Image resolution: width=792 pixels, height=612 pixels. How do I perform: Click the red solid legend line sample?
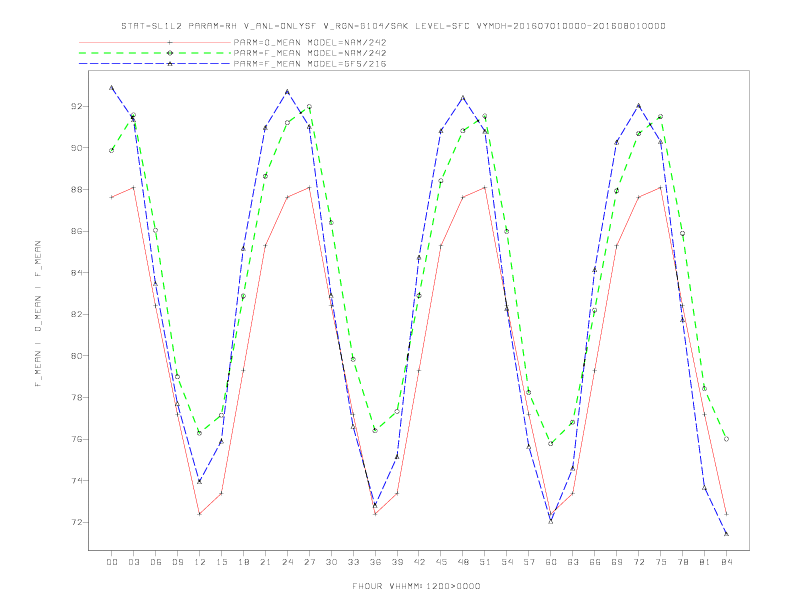pyautogui.click(x=155, y=42)
